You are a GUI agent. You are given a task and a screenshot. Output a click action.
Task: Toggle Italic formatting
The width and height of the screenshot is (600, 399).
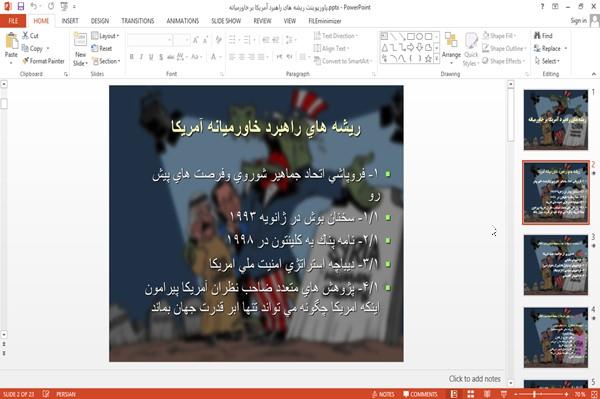pyautogui.click(x=141, y=57)
